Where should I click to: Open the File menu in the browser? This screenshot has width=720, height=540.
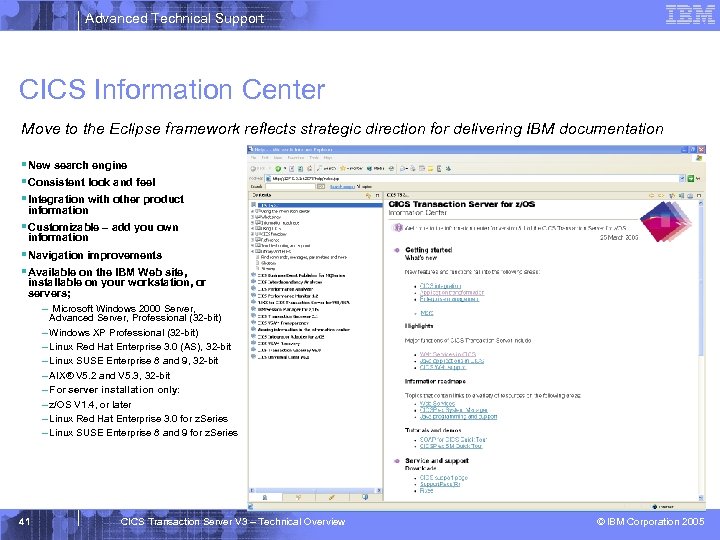click(x=253, y=158)
